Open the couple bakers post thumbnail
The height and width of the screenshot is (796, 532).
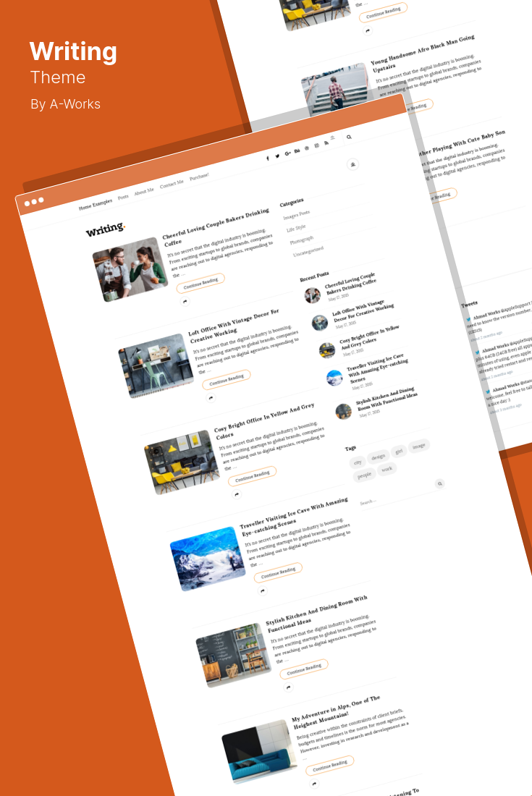point(130,270)
